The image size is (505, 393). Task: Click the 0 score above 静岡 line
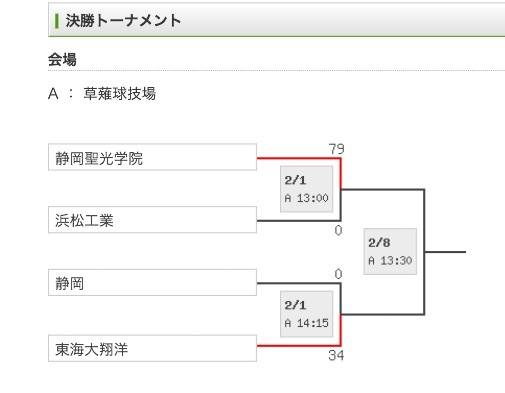338,274
